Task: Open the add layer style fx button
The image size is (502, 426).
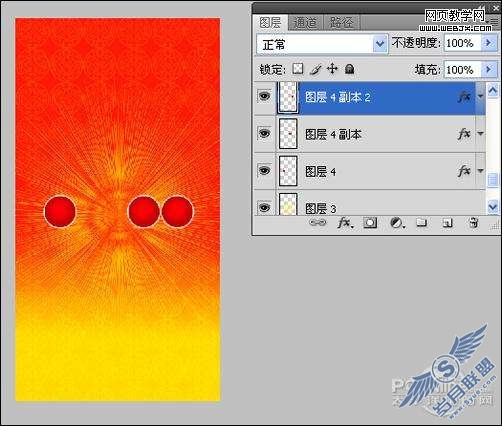Action: tap(345, 222)
